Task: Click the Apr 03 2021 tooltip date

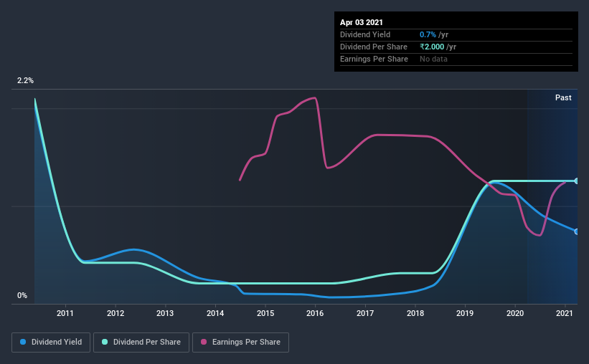Action: pyautogui.click(x=362, y=22)
